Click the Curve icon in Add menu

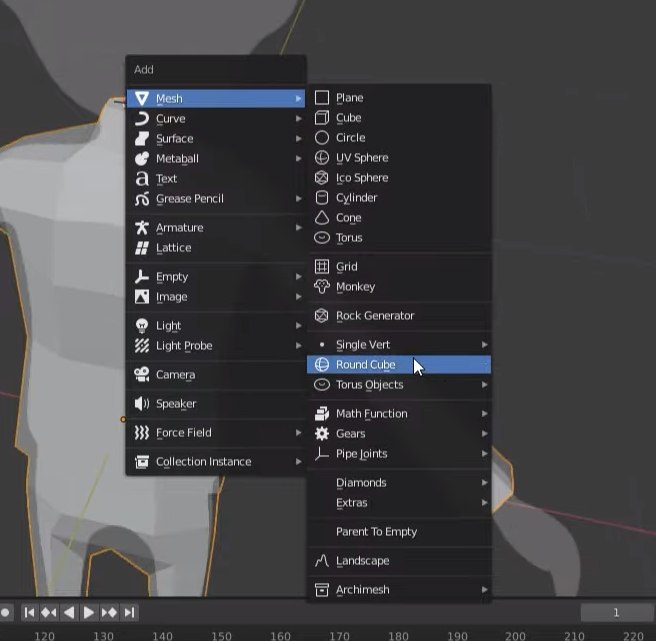click(x=142, y=118)
